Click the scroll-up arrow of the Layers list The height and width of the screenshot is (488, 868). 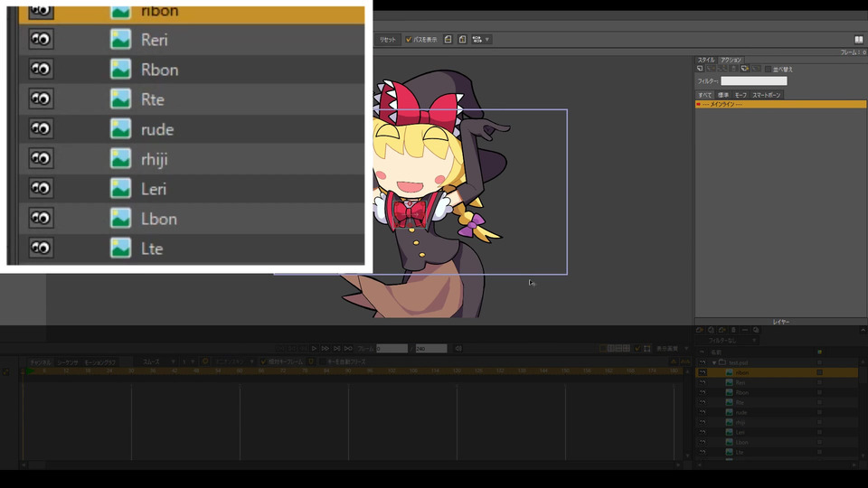pos(863,361)
